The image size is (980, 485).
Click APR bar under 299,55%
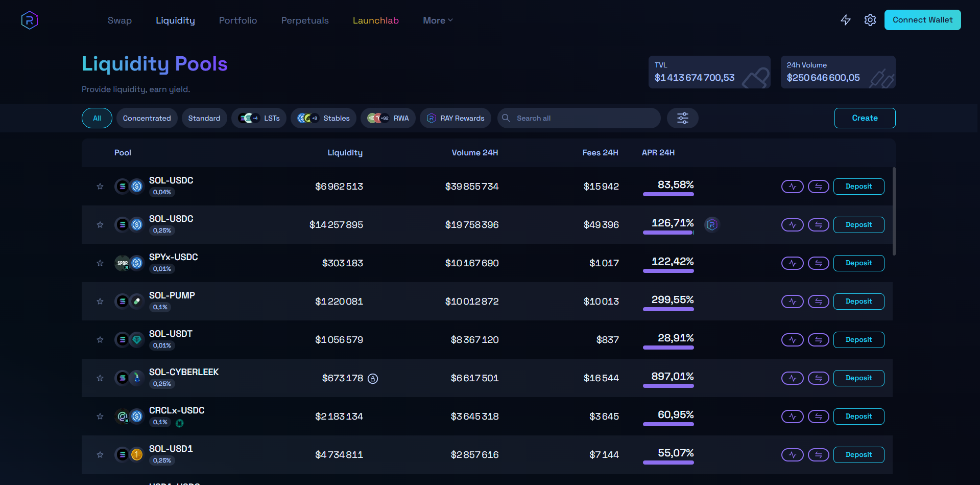pyautogui.click(x=668, y=309)
